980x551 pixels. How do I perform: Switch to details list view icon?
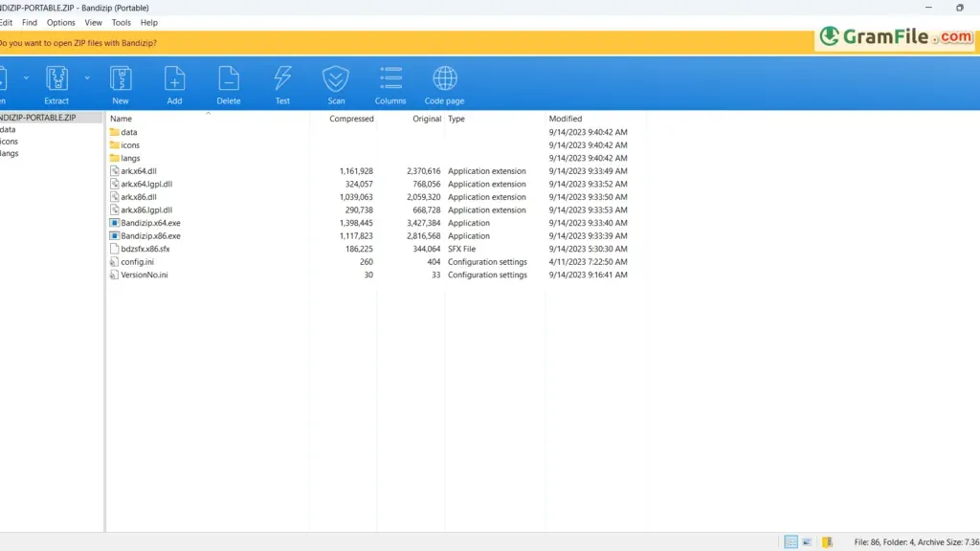tap(791, 541)
